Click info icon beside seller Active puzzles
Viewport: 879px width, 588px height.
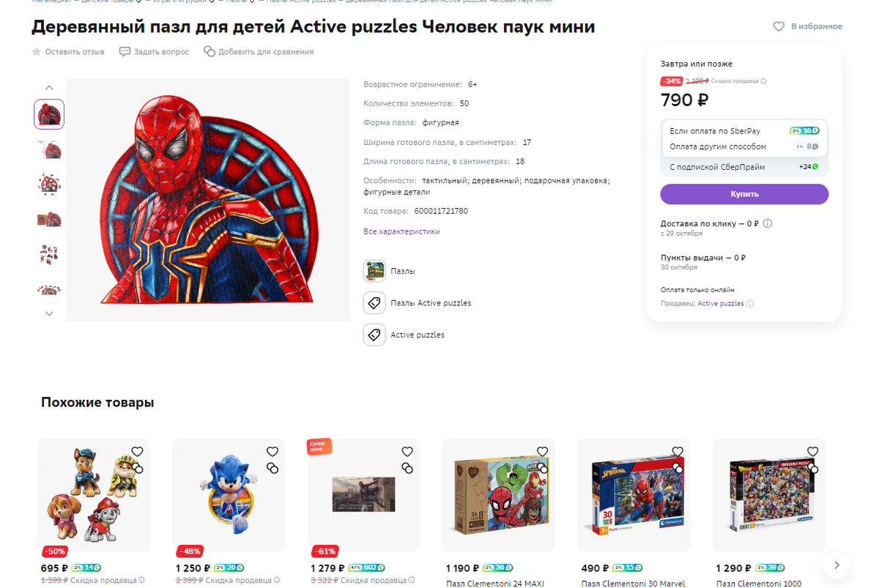tap(750, 304)
